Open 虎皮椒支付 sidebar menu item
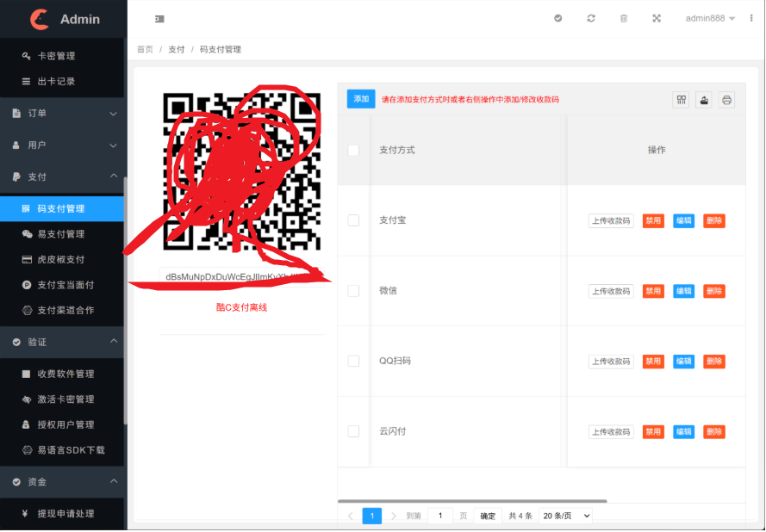The image size is (766, 532). [x=60, y=259]
